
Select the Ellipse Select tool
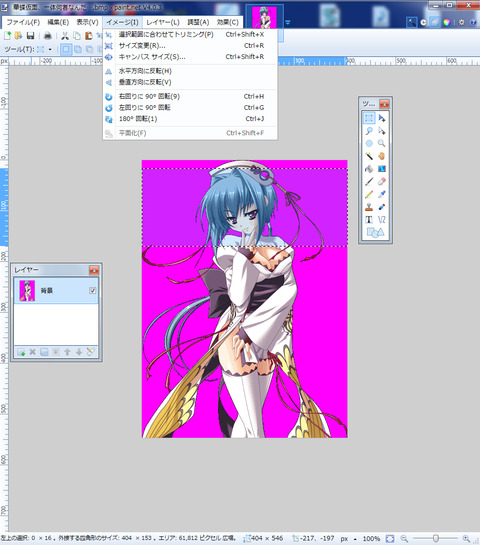pyautogui.click(x=369, y=144)
